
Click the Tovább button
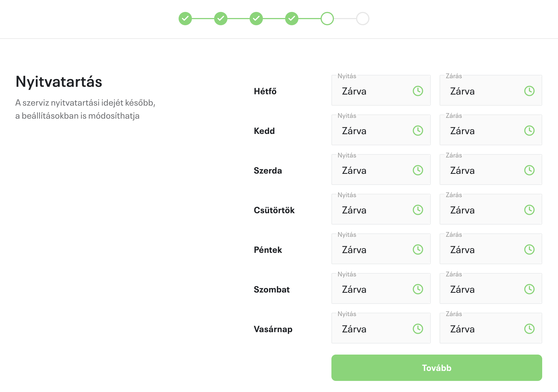coord(437,368)
